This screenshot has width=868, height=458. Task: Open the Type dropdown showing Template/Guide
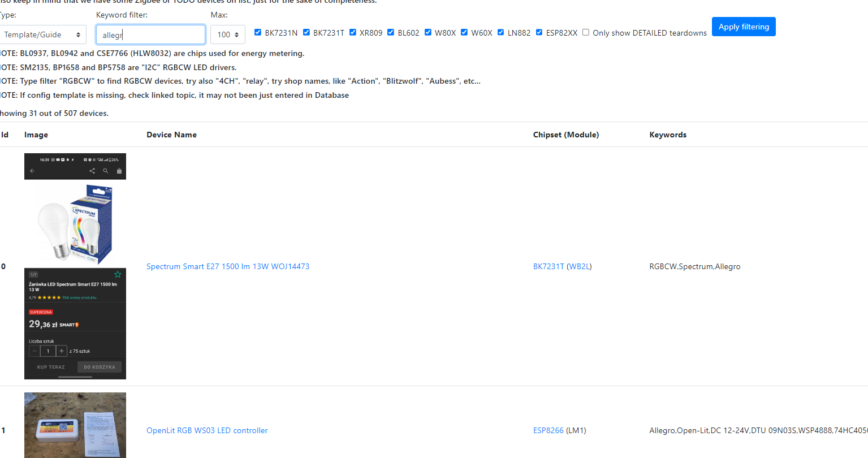click(42, 34)
